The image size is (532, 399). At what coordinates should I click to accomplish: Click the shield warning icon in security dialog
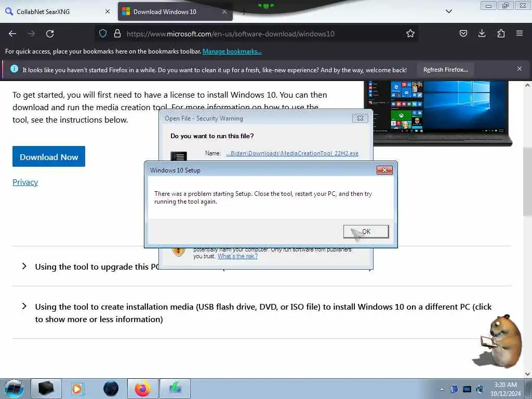179,252
